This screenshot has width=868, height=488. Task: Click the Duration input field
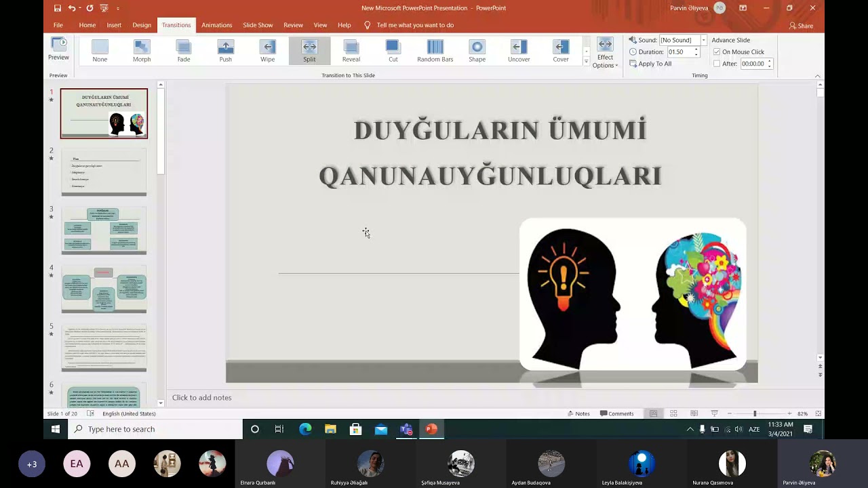point(679,52)
